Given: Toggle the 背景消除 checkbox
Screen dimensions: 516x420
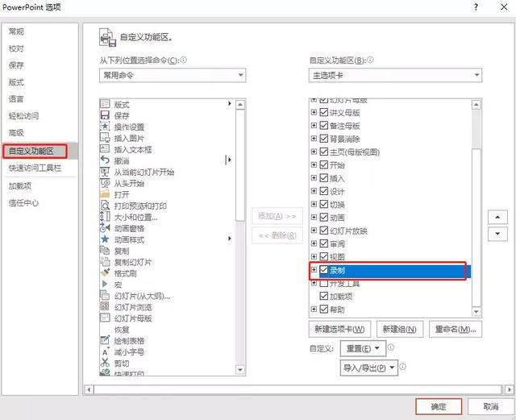Looking at the screenshot, I should [x=324, y=139].
